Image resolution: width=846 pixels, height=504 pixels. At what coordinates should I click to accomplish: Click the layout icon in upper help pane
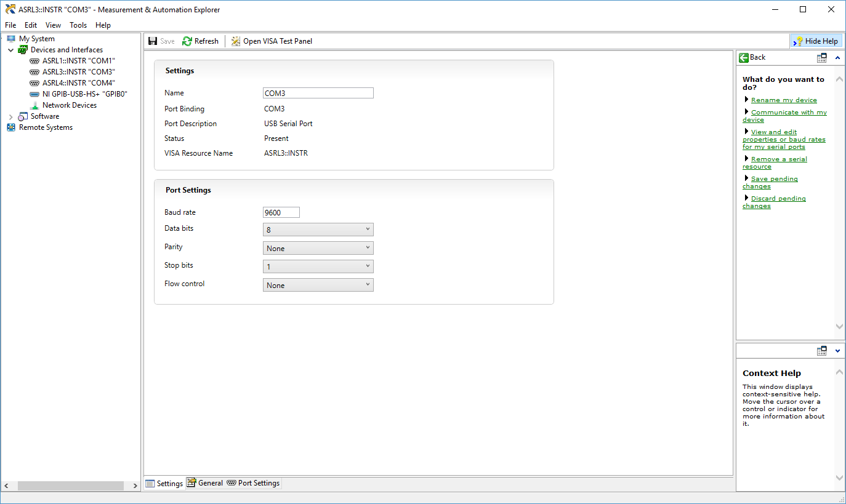point(821,57)
